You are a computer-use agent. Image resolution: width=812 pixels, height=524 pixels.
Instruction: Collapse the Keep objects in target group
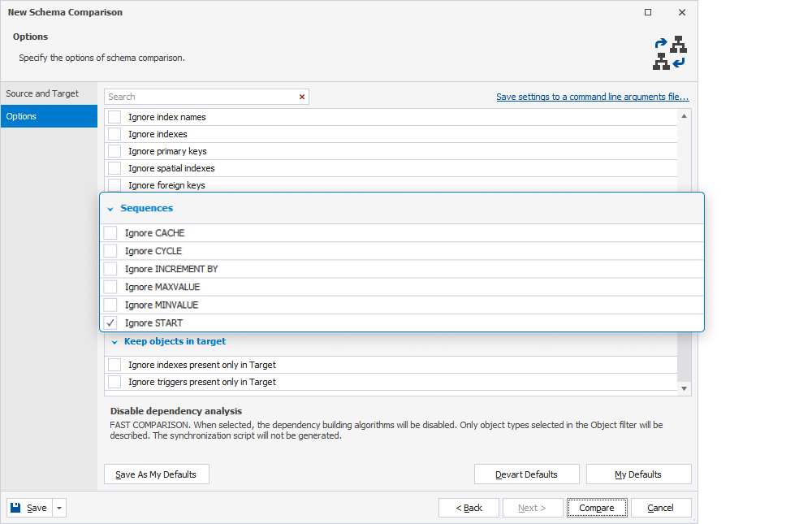point(114,342)
